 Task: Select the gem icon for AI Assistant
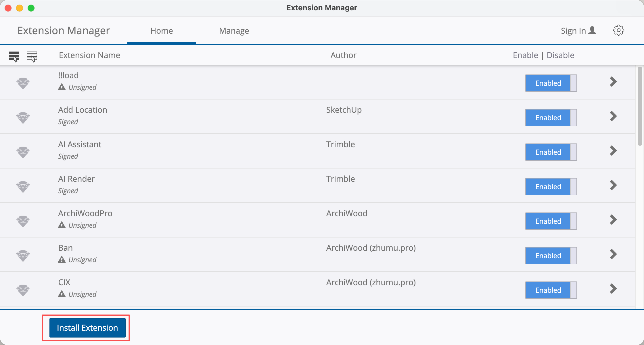(23, 152)
